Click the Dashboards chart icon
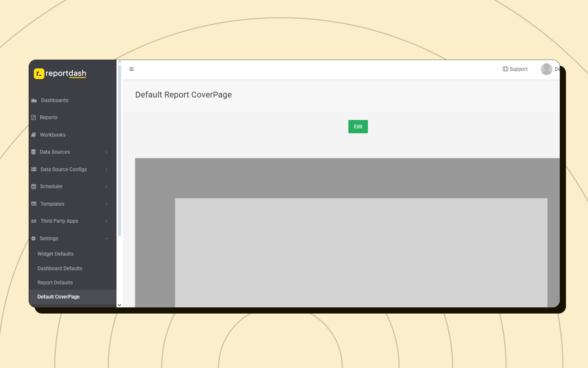The image size is (588, 368). [x=34, y=100]
